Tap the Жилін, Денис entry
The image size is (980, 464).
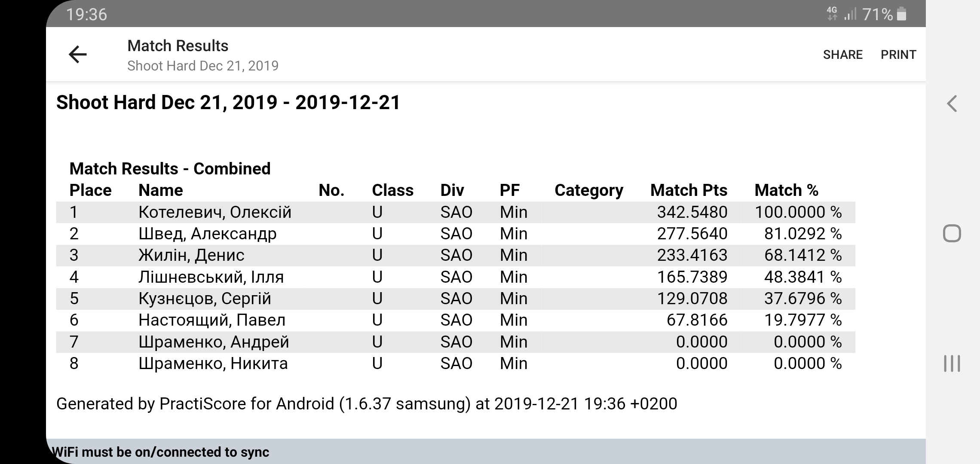coord(191,255)
